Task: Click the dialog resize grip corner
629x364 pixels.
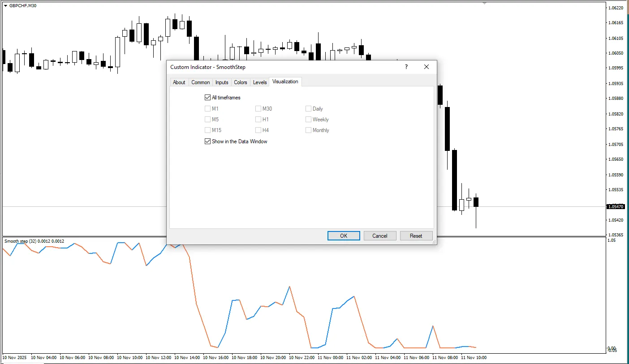Action: (x=434, y=242)
